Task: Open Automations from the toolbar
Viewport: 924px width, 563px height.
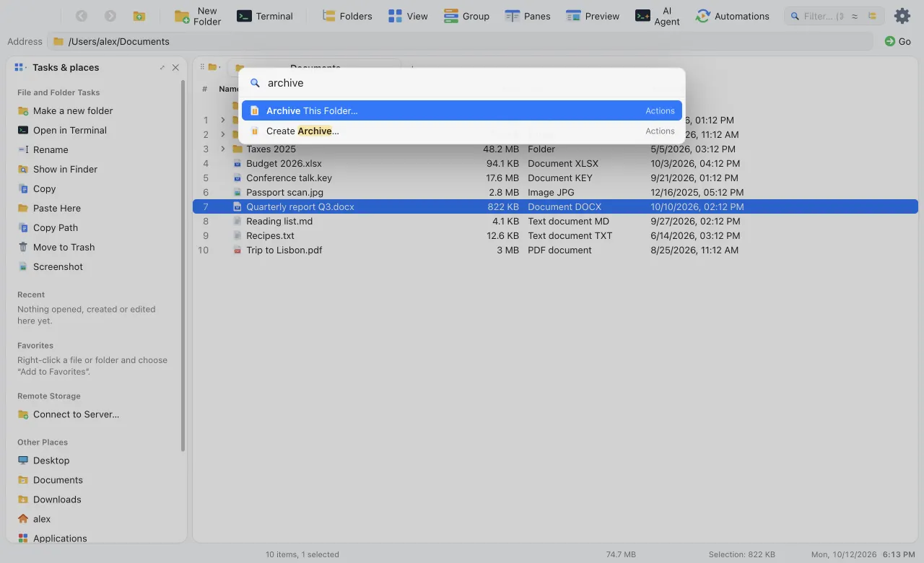Action: coord(732,16)
